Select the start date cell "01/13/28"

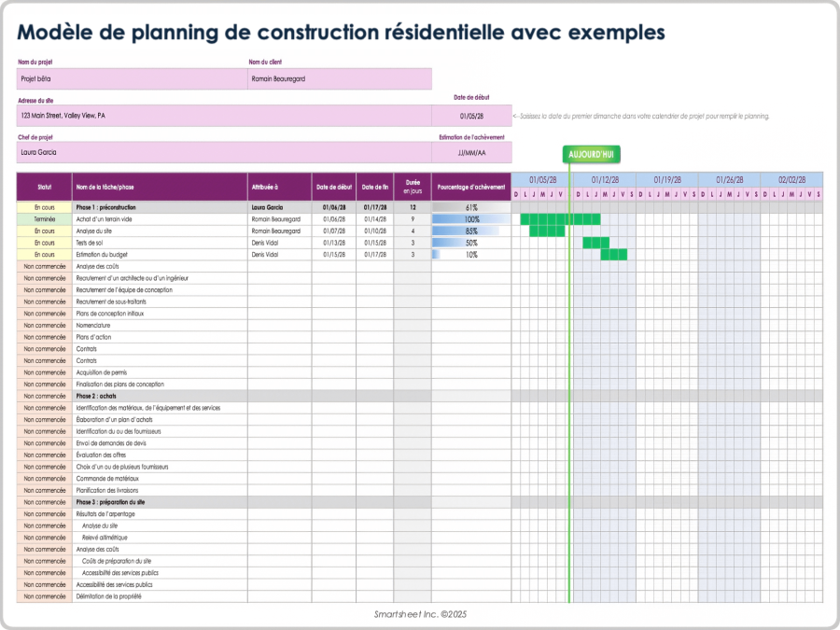pyautogui.click(x=334, y=243)
